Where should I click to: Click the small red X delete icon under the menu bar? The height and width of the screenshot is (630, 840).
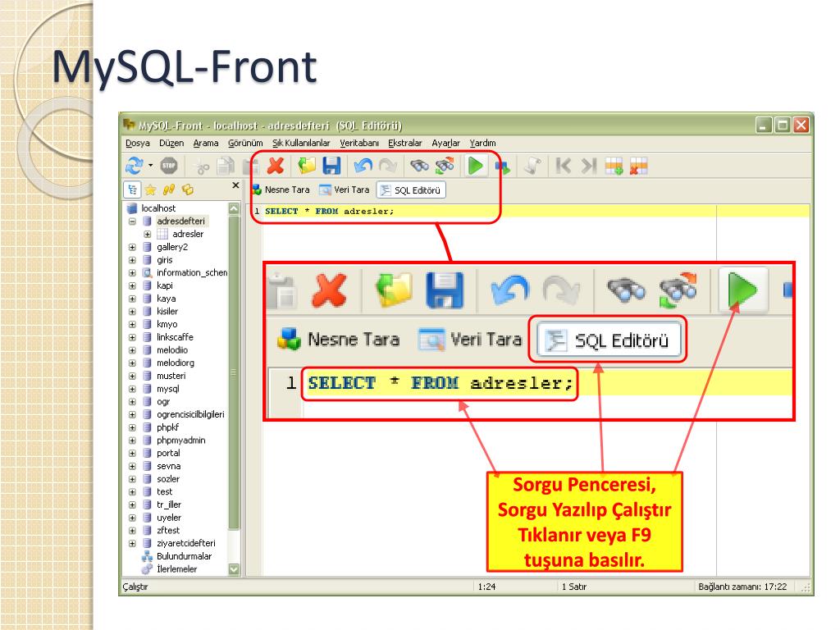coord(276,166)
